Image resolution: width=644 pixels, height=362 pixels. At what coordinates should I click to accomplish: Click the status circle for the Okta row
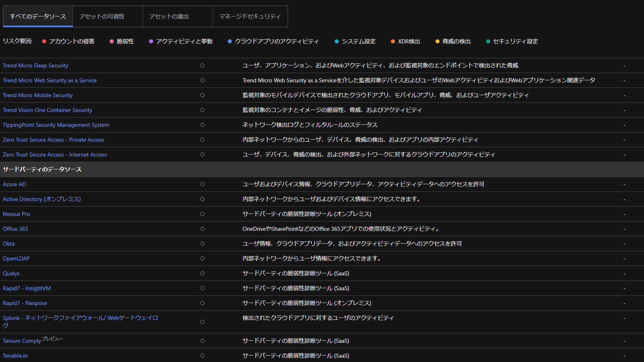(202, 244)
